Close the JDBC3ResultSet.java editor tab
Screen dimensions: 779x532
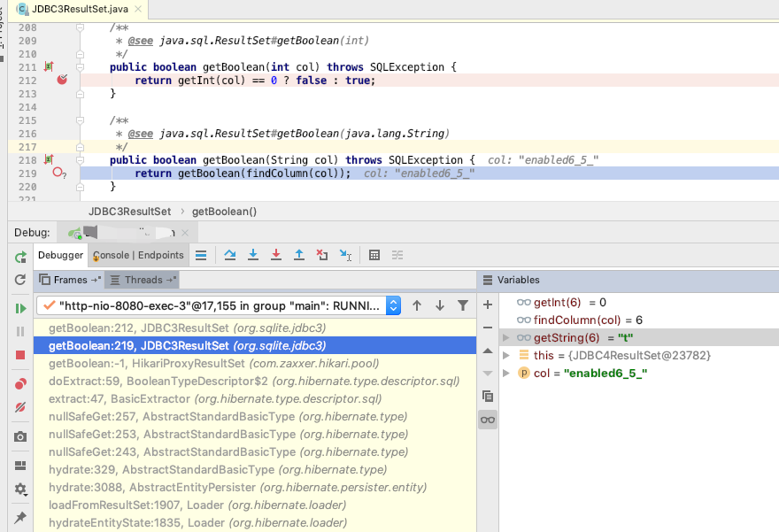pos(138,9)
